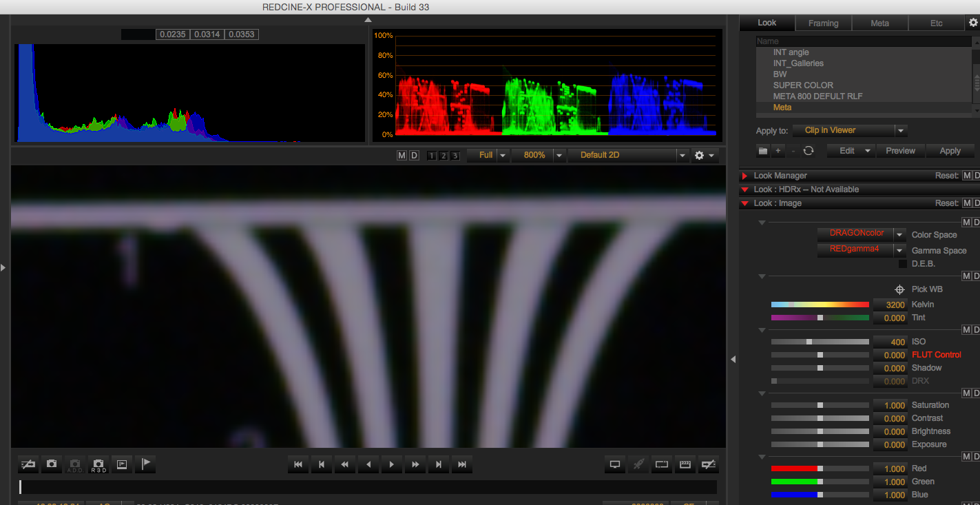This screenshot has width=980, height=505.
Task: Open the 800% zoom dropdown
Action: pyautogui.click(x=539, y=155)
